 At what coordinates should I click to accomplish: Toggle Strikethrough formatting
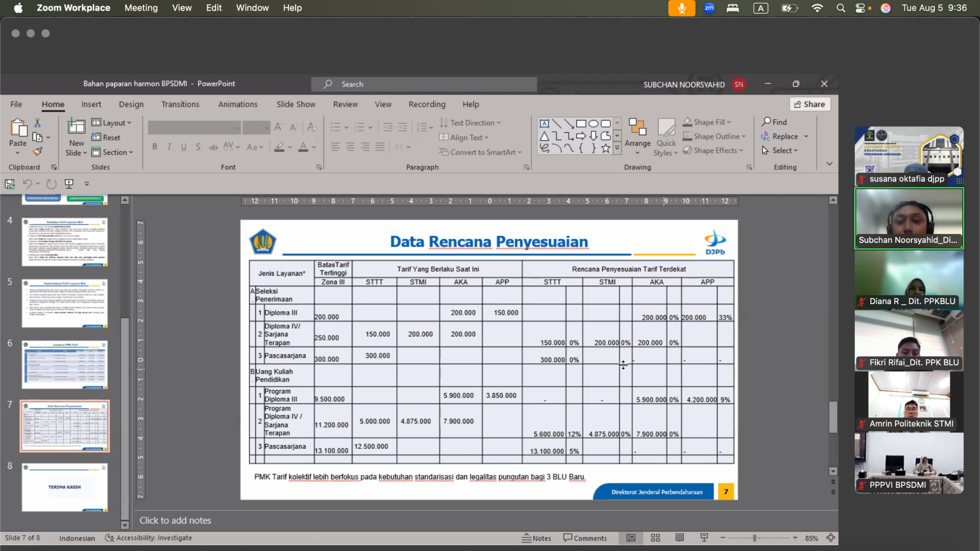tap(213, 147)
